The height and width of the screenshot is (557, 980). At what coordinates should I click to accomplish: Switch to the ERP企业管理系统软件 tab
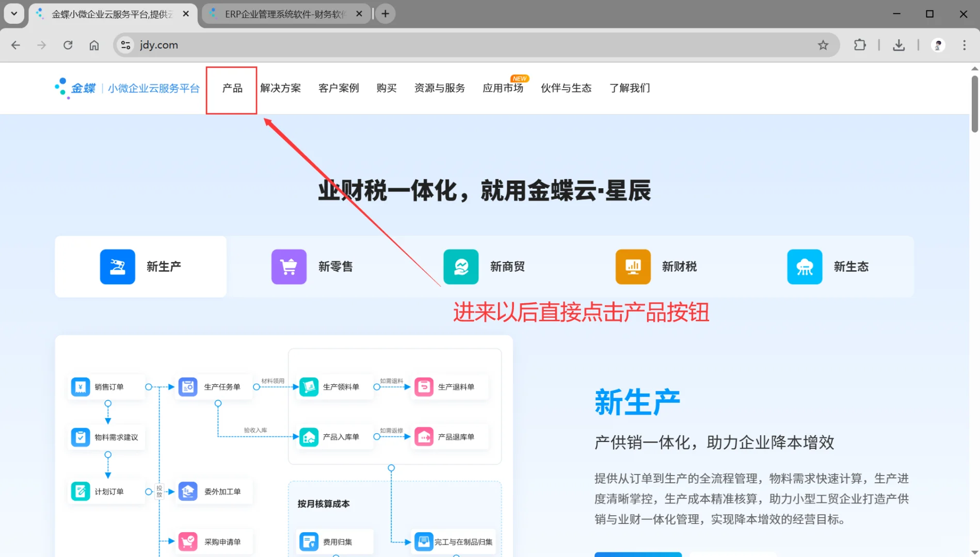coord(284,13)
